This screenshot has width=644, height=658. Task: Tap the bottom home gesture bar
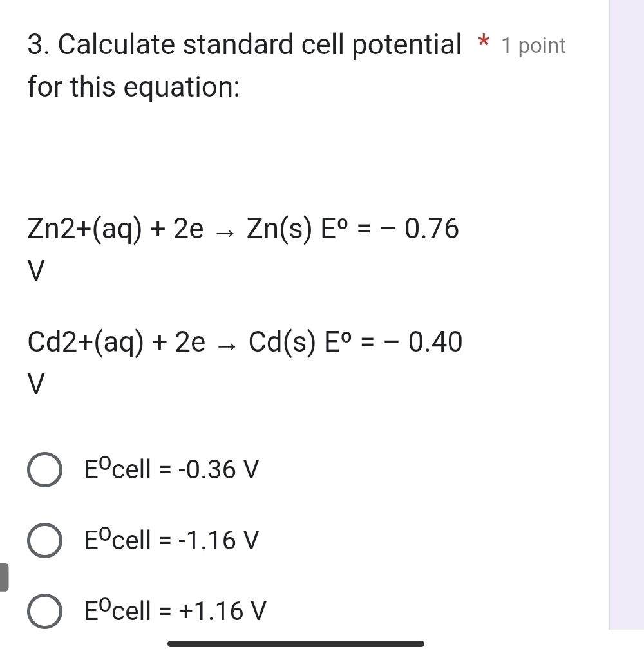(x=296, y=643)
